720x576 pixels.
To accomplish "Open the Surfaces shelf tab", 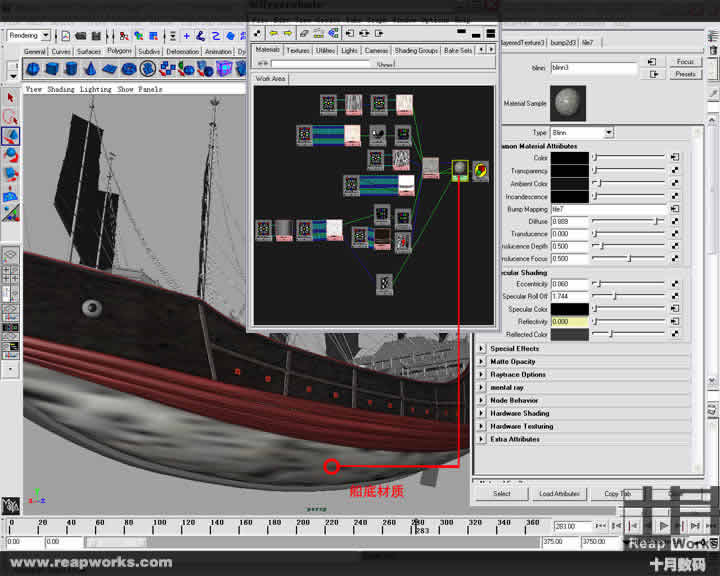I will 89,51.
